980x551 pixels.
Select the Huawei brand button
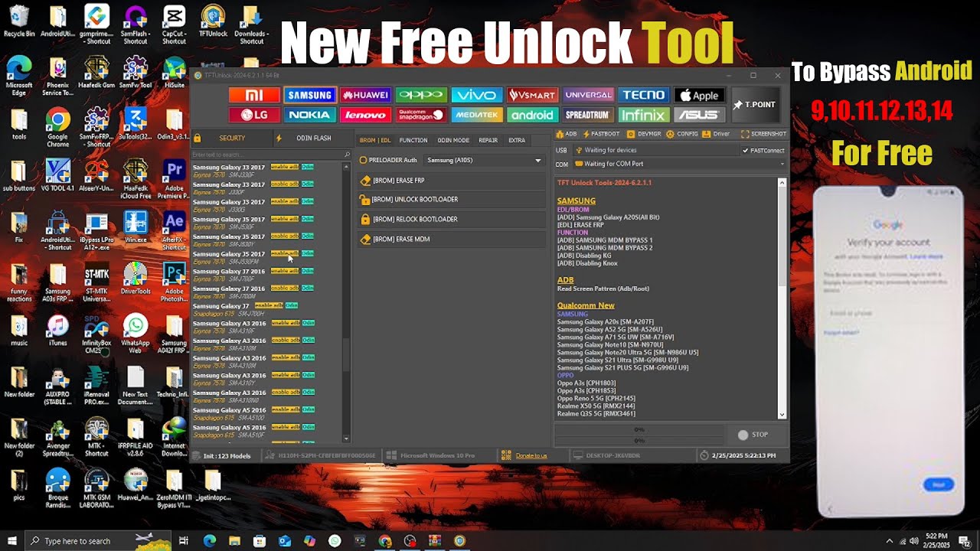tap(365, 95)
